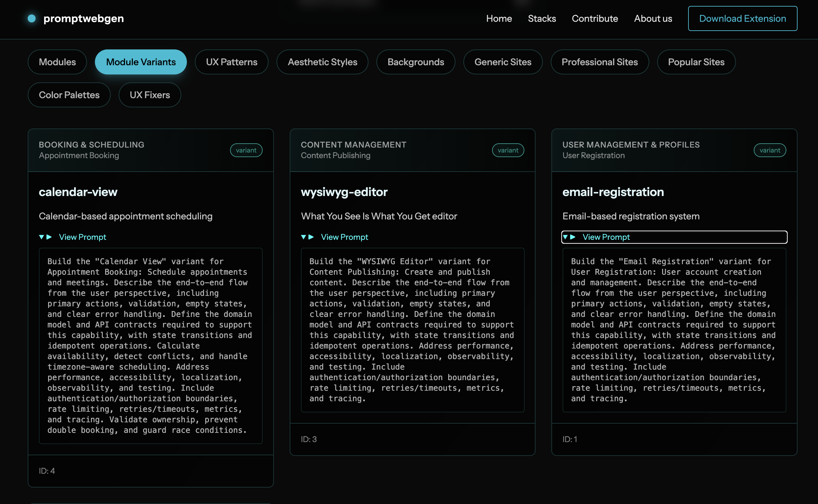
Task: Click 'Email-based registration system' description
Action: [x=631, y=216]
